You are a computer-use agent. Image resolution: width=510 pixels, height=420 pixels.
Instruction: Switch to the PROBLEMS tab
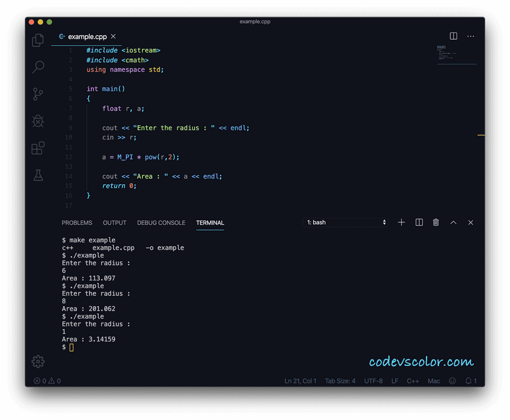(77, 223)
